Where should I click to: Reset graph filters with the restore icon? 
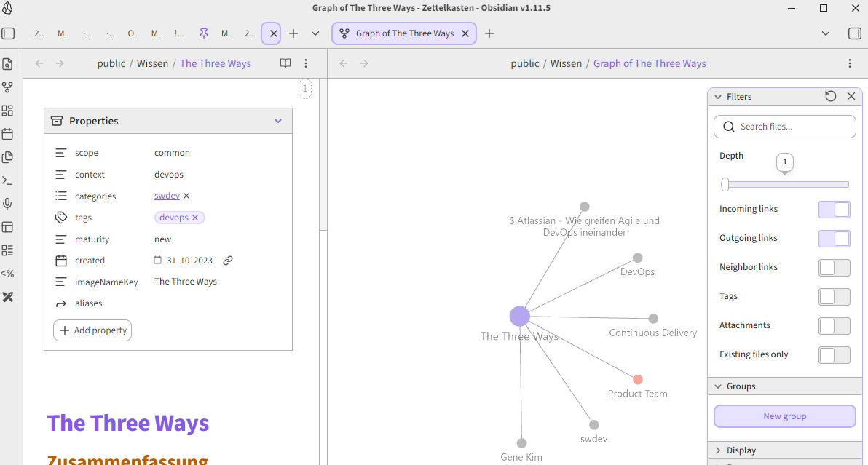pyautogui.click(x=831, y=96)
